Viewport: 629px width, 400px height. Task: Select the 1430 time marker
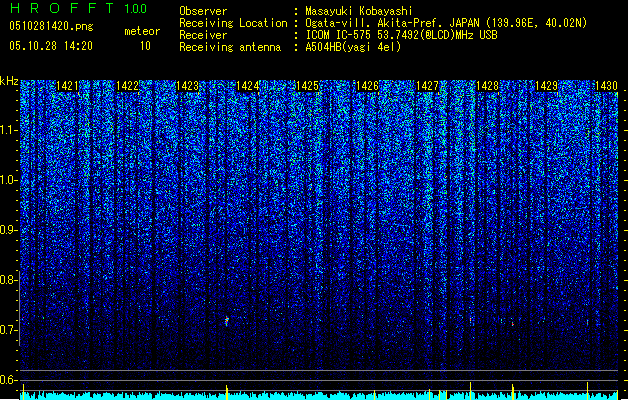coord(607,86)
